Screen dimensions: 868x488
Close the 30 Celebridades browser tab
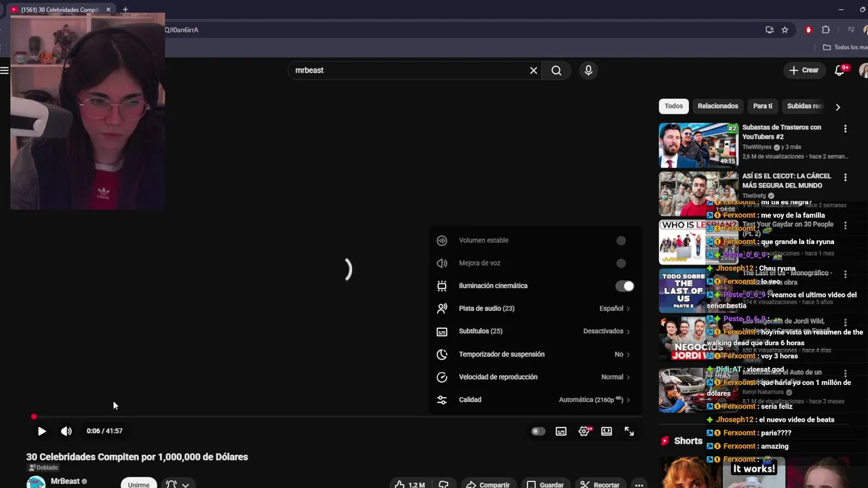point(108,9)
